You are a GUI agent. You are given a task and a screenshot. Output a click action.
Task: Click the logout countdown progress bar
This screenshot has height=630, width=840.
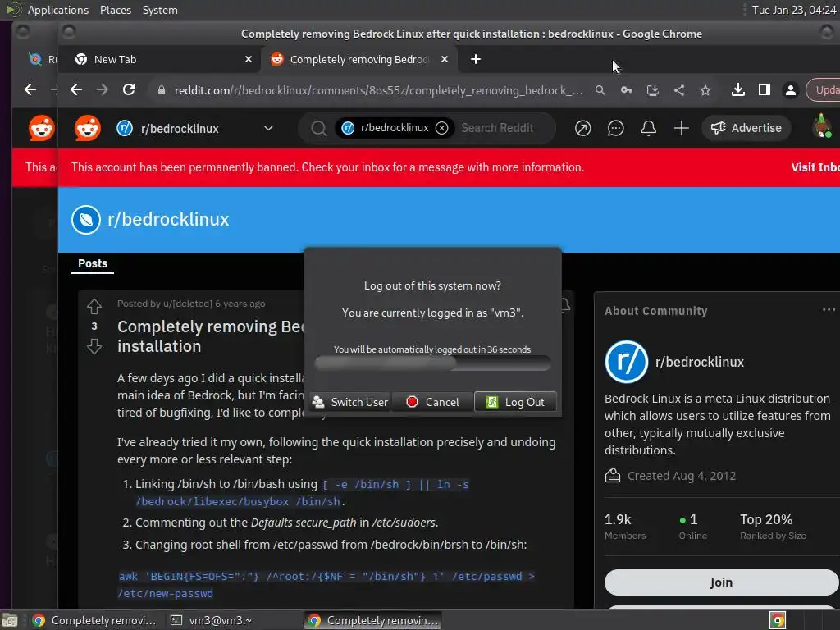(x=432, y=363)
